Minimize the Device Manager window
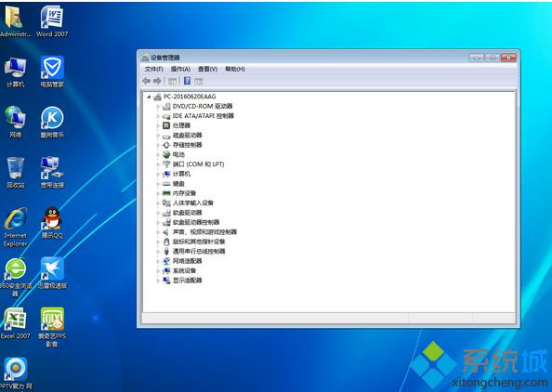The width and height of the screenshot is (552, 392). (x=477, y=58)
